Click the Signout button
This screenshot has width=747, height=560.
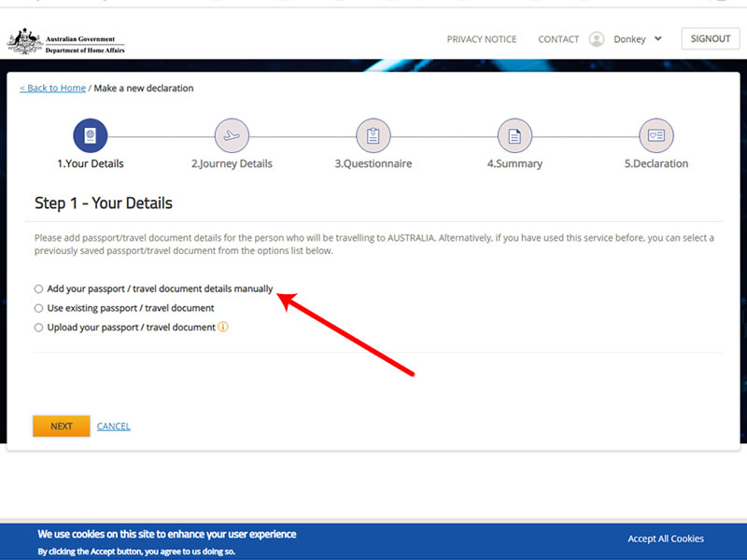click(710, 39)
